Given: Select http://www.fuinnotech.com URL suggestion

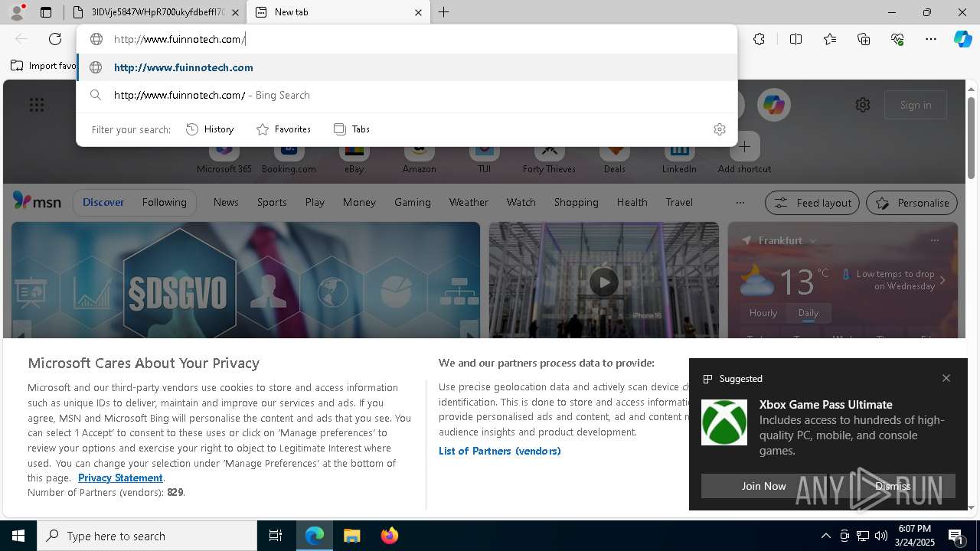Looking at the screenshot, I should click(407, 67).
